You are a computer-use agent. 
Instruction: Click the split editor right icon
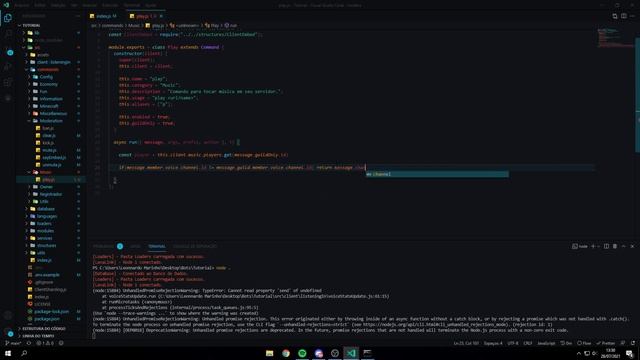pyautogui.click(x=624, y=16)
